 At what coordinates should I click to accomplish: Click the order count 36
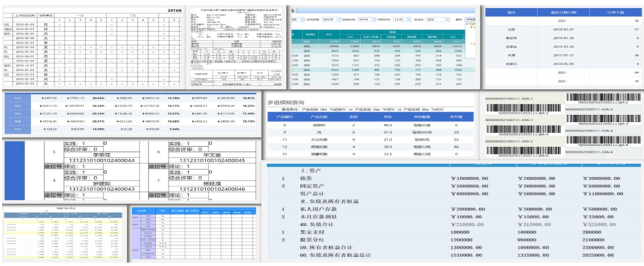(x=637, y=55)
